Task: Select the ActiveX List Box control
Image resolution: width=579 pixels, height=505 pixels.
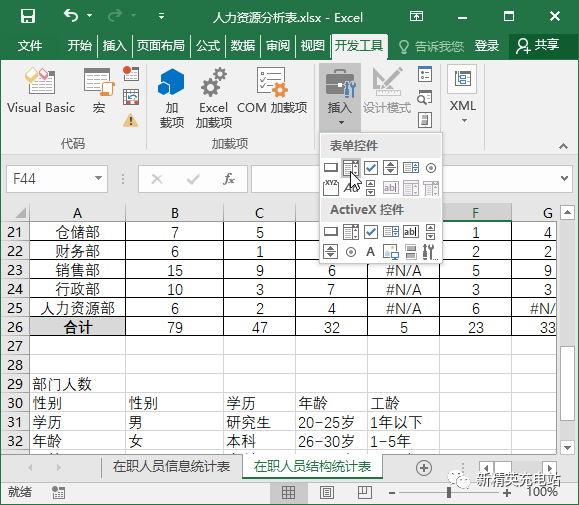Action: tap(391, 232)
